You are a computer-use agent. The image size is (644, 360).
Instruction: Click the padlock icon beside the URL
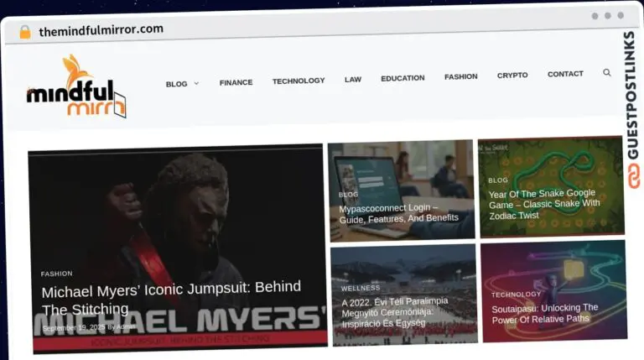25,32
